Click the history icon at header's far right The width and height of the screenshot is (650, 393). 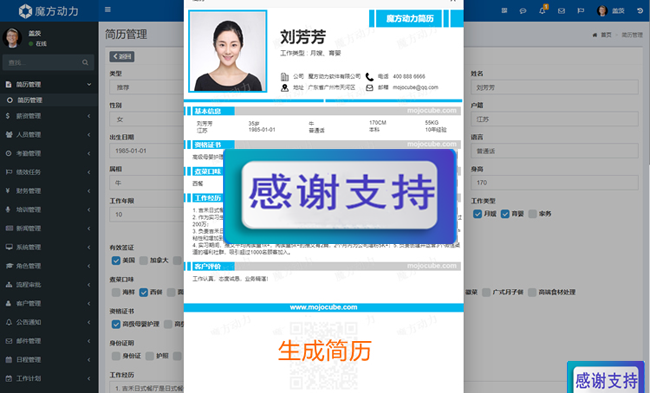click(x=640, y=11)
